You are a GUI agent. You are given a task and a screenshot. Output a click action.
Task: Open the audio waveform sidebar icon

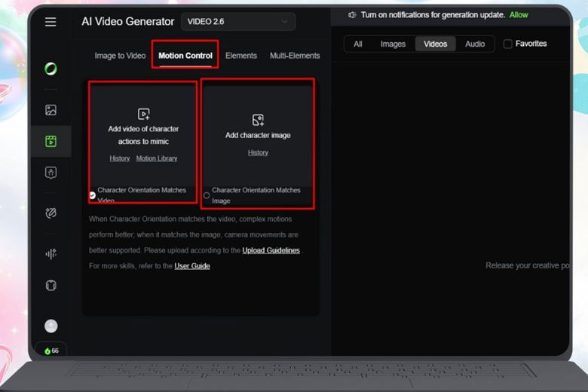click(51, 254)
